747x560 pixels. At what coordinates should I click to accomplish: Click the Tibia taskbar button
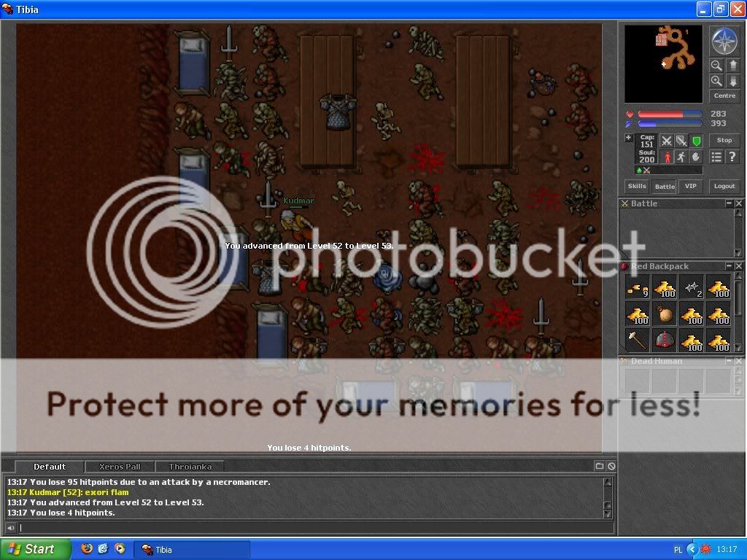tap(190, 550)
